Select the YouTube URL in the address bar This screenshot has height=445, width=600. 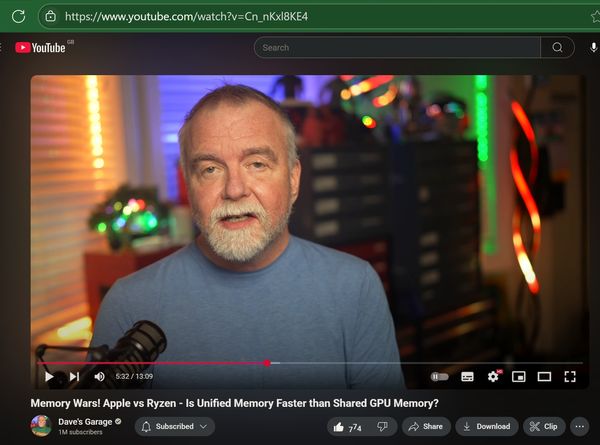click(186, 16)
